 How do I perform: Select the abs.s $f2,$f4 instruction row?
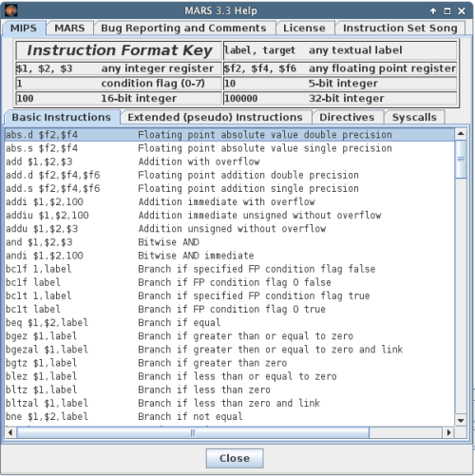[230, 148]
